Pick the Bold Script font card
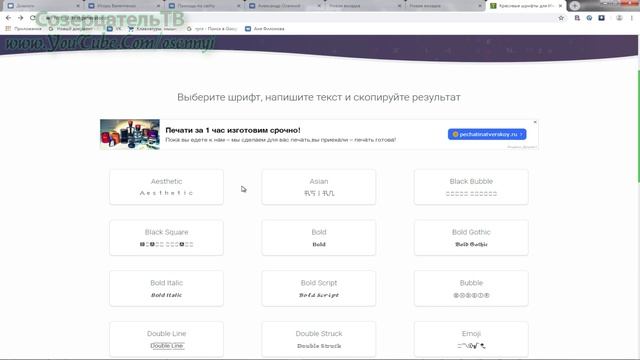This screenshot has width=640, height=360. [319, 288]
